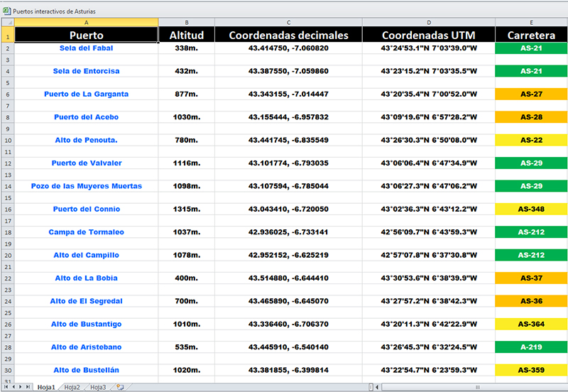Select the Carretera header cell

[x=531, y=35]
